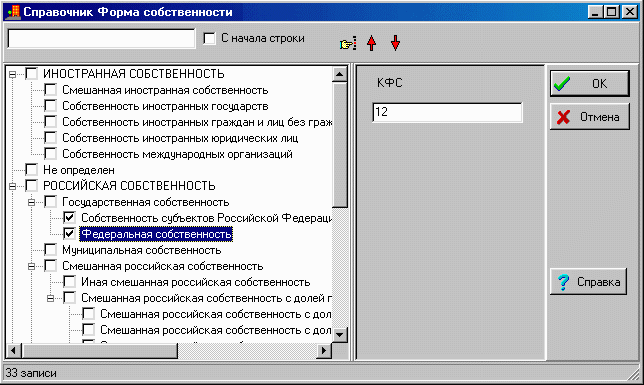
Task: Toggle the 'С начала строки' checkbox
Action: tap(209, 39)
